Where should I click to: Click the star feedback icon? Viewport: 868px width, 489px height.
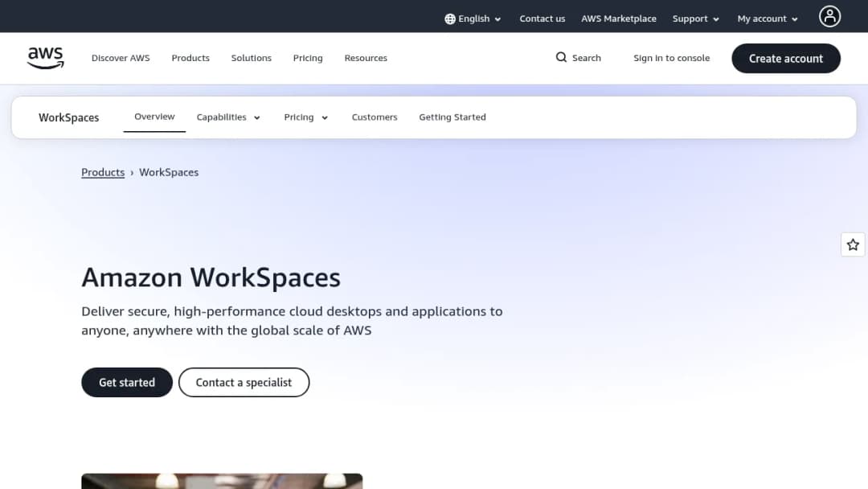[853, 244]
